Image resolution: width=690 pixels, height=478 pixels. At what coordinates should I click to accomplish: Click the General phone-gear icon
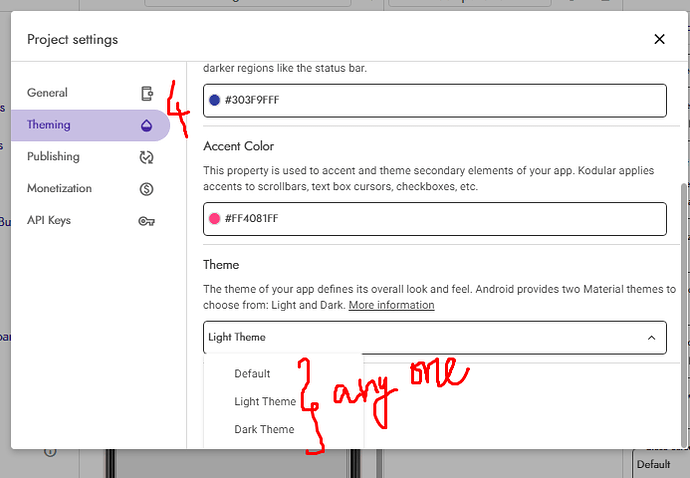pos(147,93)
